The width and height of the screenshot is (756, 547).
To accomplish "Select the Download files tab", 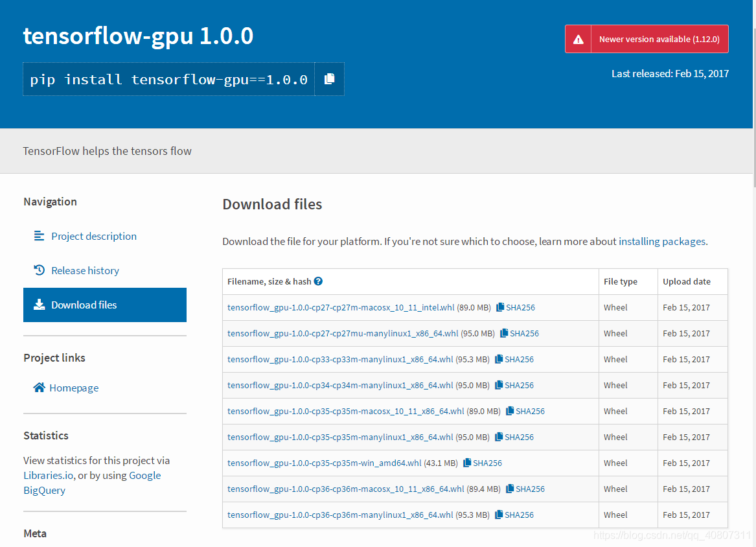I will [x=105, y=305].
